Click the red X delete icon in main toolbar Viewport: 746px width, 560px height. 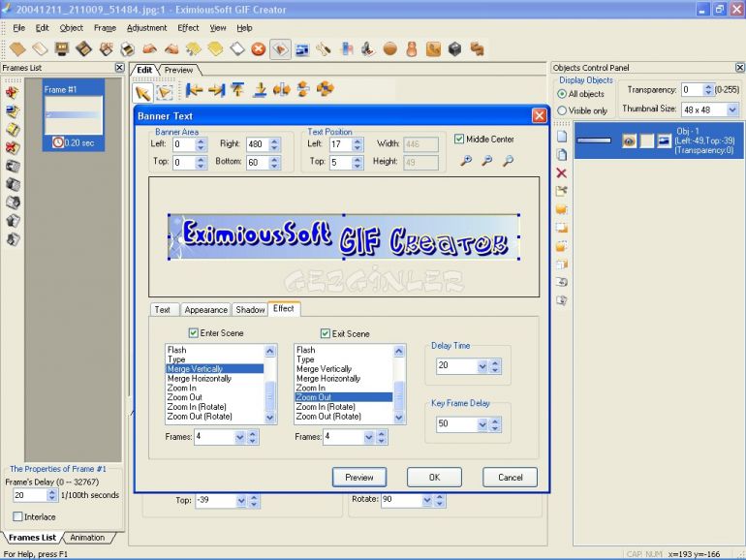point(259,49)
